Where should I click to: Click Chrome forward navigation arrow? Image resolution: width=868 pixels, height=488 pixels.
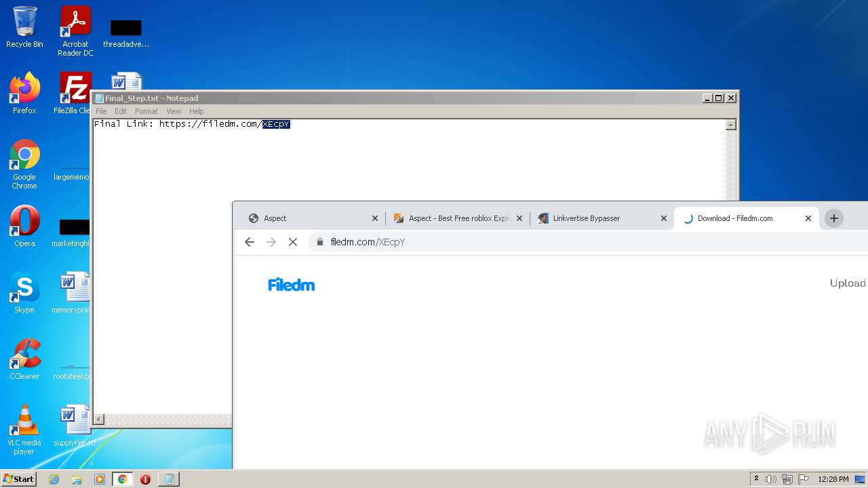pyautogui.click(x=271, y=242)
